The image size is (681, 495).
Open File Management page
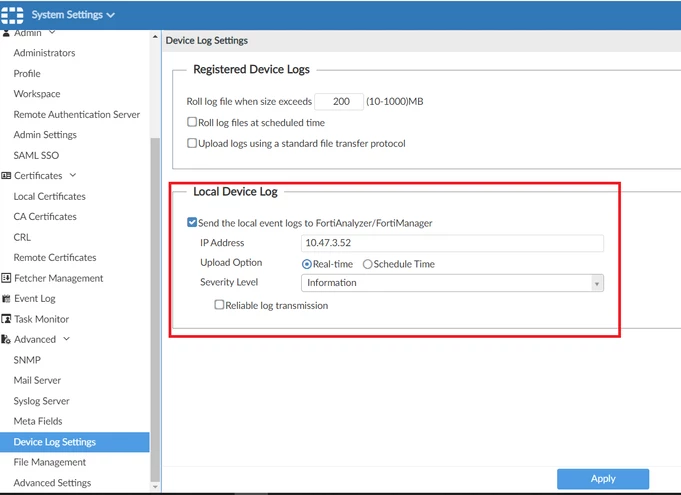coord(50,462)
